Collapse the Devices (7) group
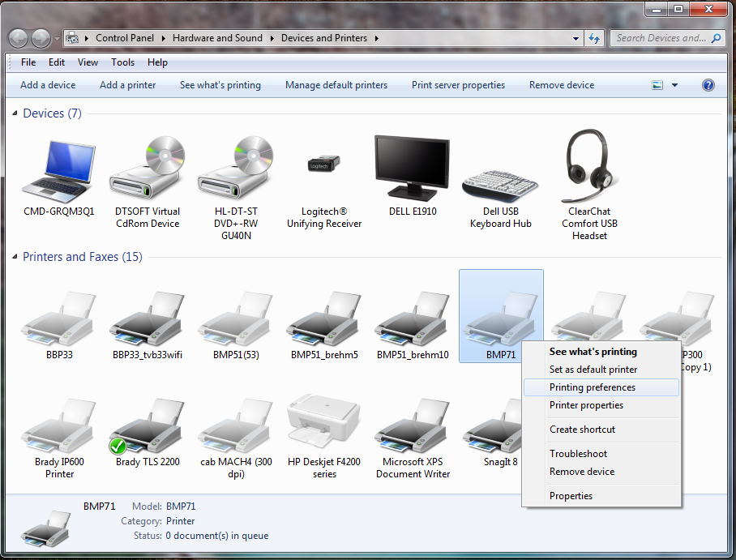 pyautogui.click(x=15, y=114)
